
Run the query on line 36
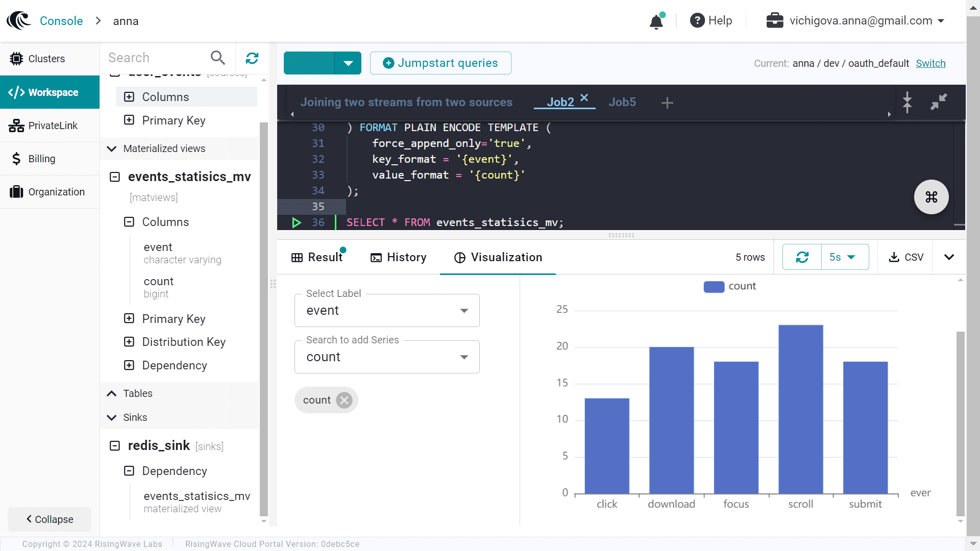pos(296,222)
